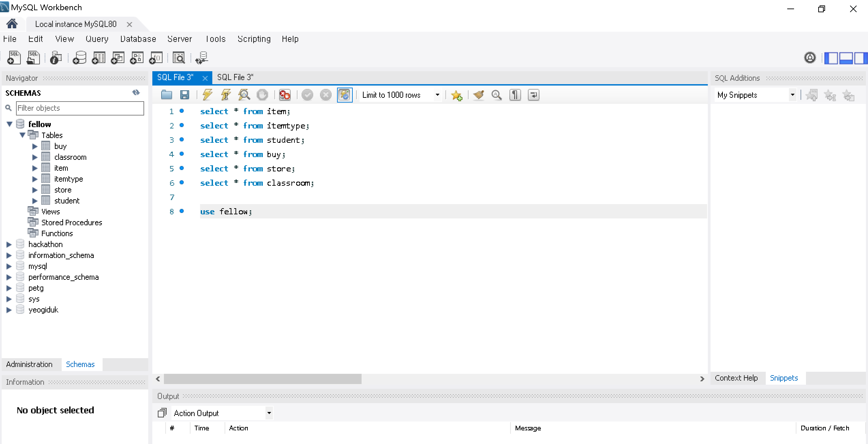Switch to the Administration tab
The height and width of the screenshot is (444, 868).
[x=29, y=364]
